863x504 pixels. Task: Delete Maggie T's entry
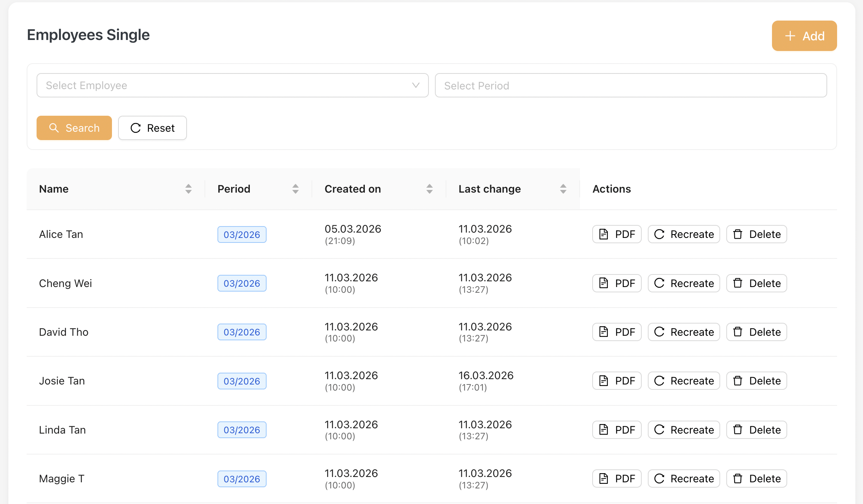coord(756,478)
